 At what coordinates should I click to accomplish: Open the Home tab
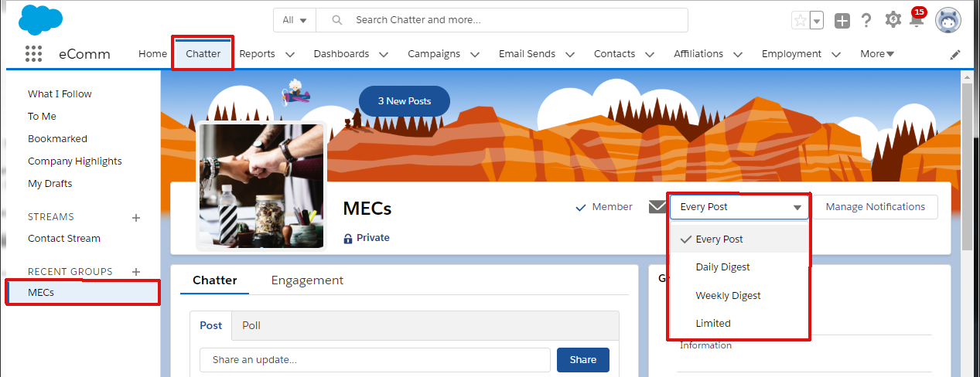(152, 54)
